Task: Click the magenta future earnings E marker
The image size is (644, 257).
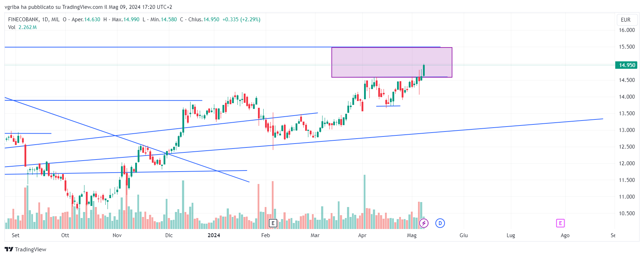Action: (560, 223)
